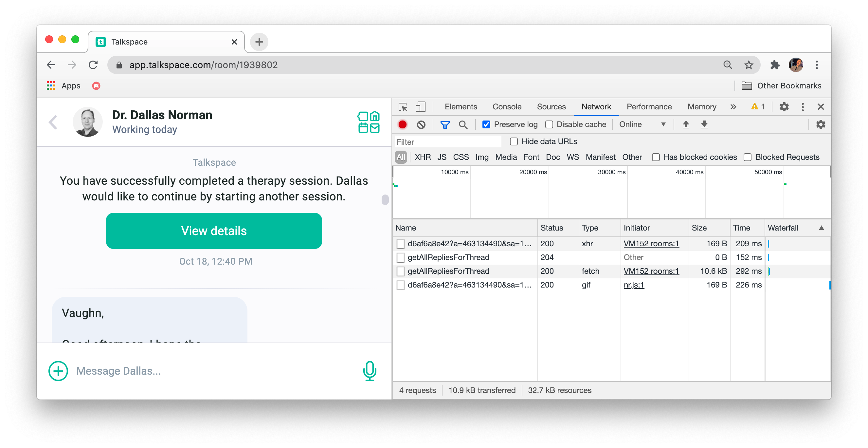
Task: Open the Talkspace room dashboard grid icon
Action: tap(368, 122)
